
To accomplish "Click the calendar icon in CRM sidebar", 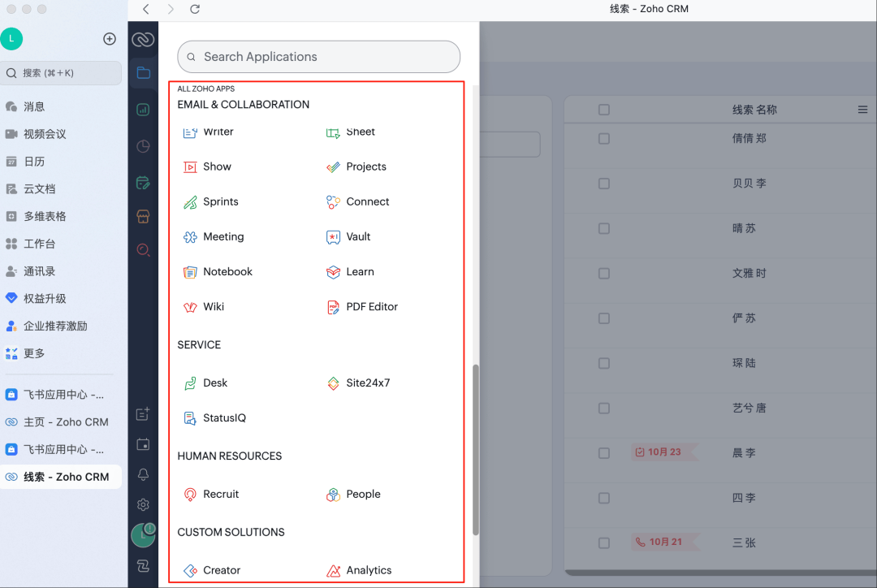I will click(143, 444).
